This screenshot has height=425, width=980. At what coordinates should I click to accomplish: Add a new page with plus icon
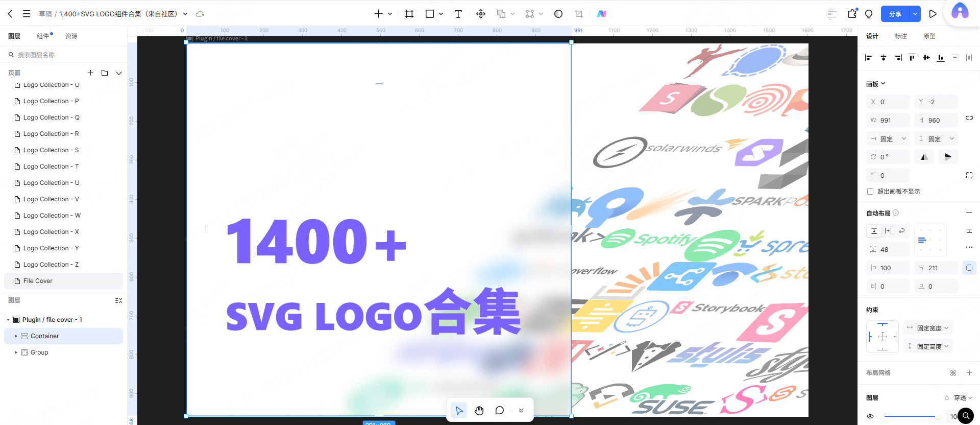click(x=90, y=73)
